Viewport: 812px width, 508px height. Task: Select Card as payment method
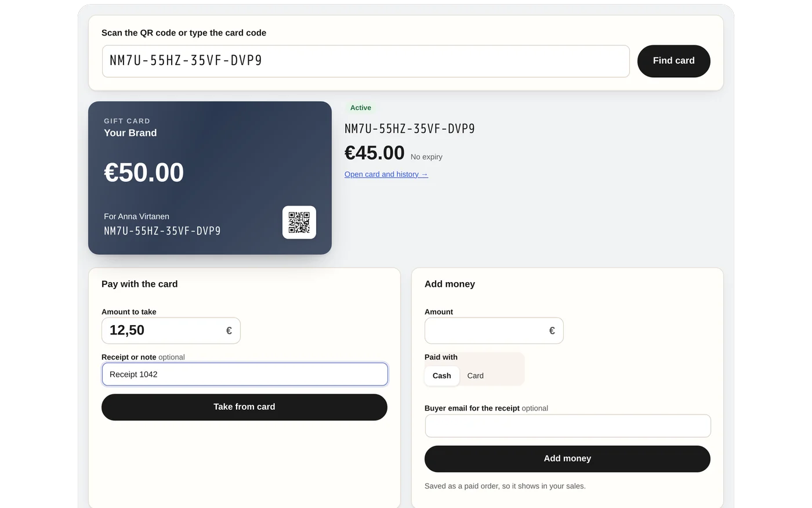click(476, 376)
